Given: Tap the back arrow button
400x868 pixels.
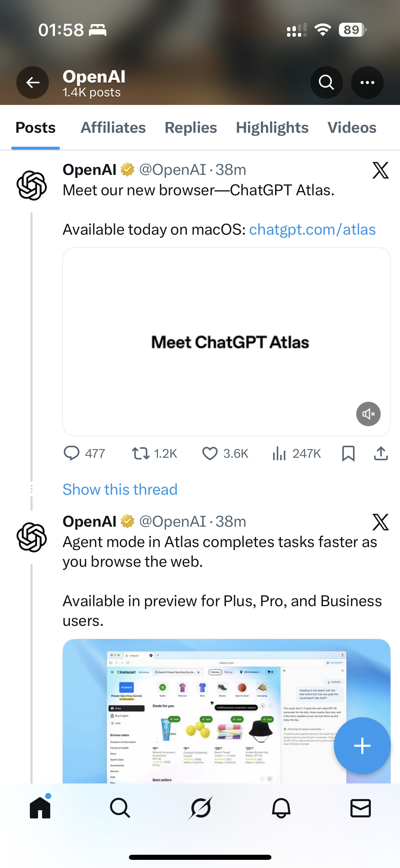Looking at the screenshot, I should pyautogui.click(x=33, y=83).
